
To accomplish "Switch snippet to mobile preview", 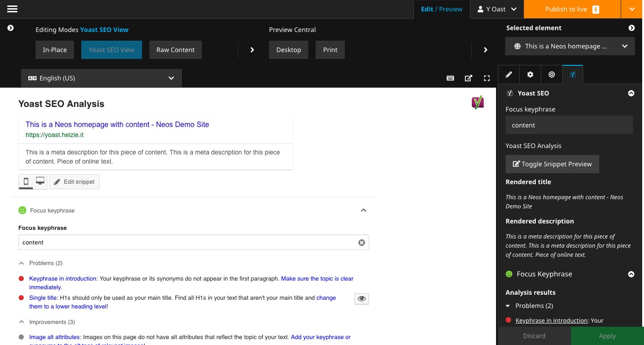I will pos(26,181).
